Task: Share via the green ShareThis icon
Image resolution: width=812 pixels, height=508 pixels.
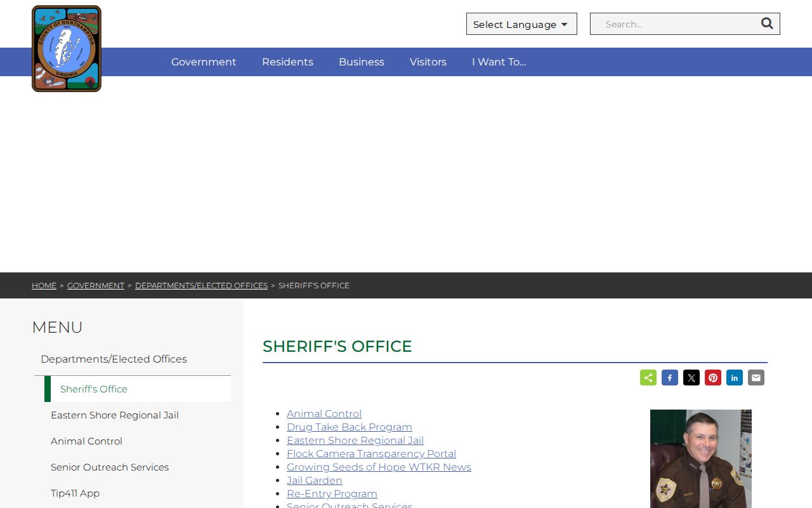Action: (648, 378)
